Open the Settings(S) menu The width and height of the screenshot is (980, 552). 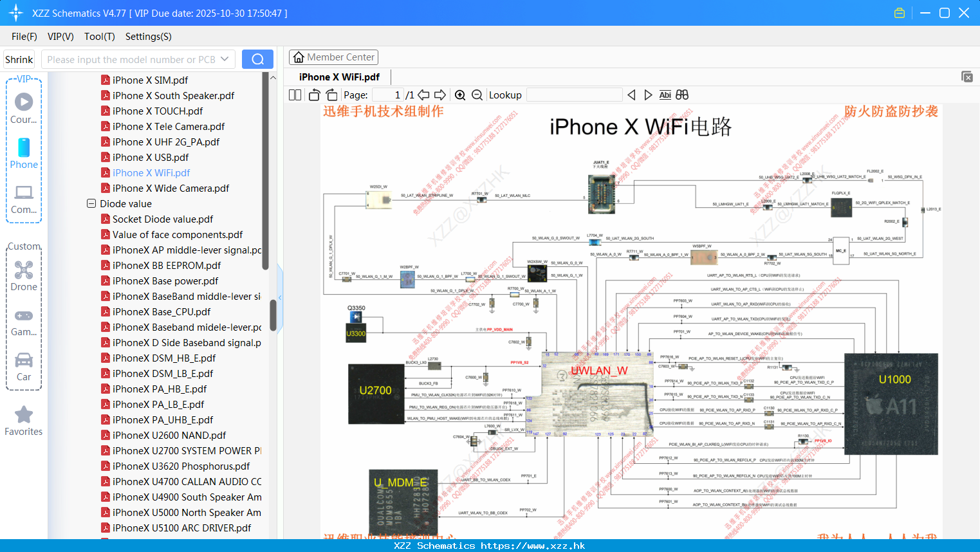(x=149, y=37)
